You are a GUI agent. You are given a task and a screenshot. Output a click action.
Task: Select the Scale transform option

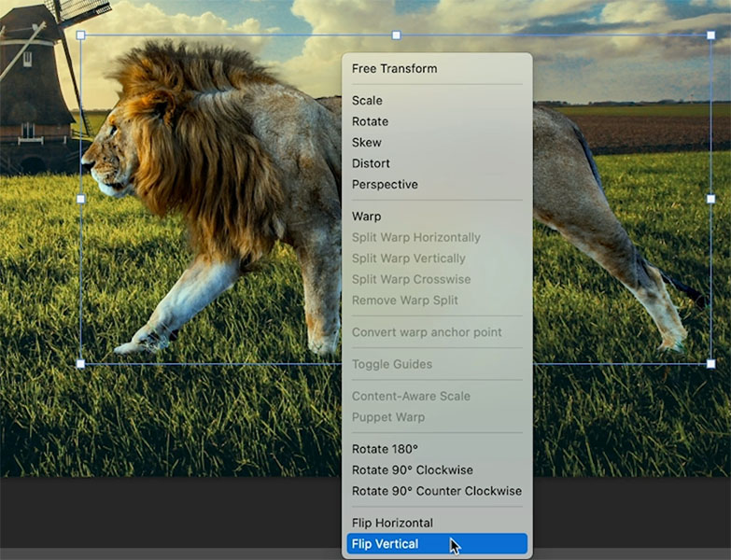tap(437, 101)
